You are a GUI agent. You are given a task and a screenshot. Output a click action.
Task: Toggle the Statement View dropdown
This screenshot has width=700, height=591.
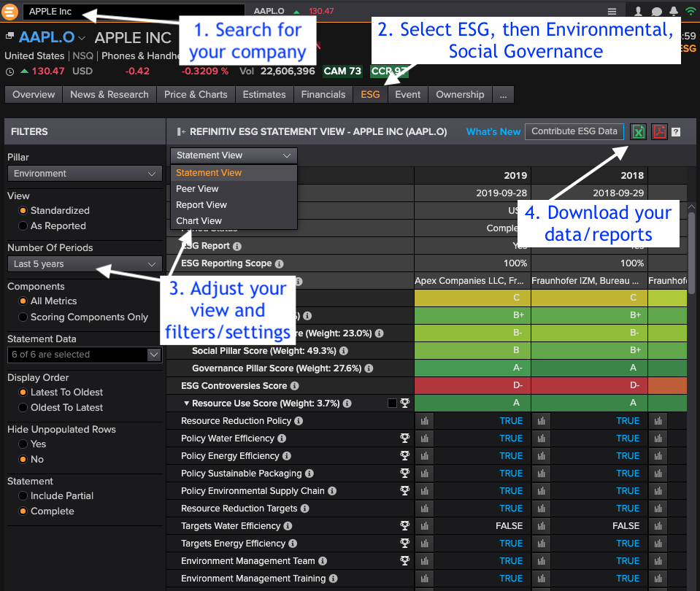[234, 155]
